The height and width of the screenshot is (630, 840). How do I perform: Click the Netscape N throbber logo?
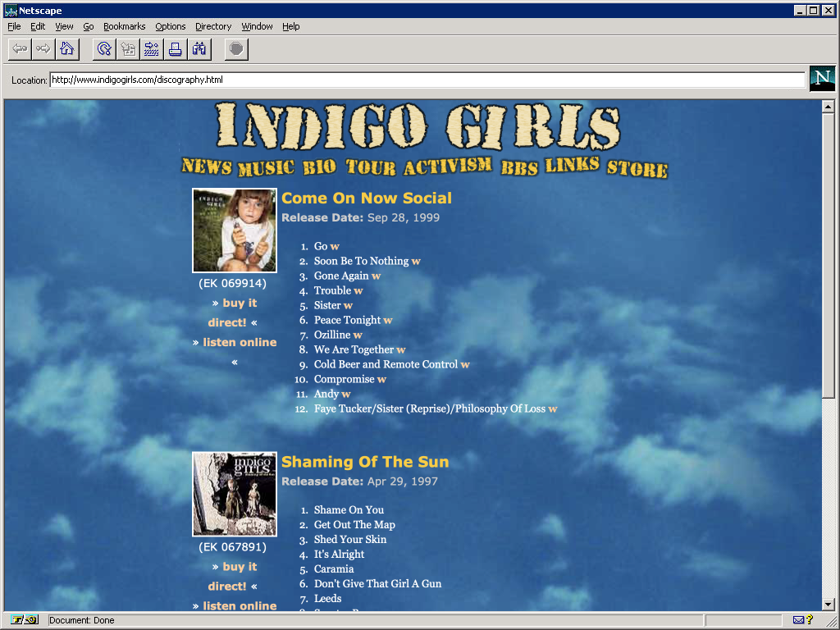(822, 79)
